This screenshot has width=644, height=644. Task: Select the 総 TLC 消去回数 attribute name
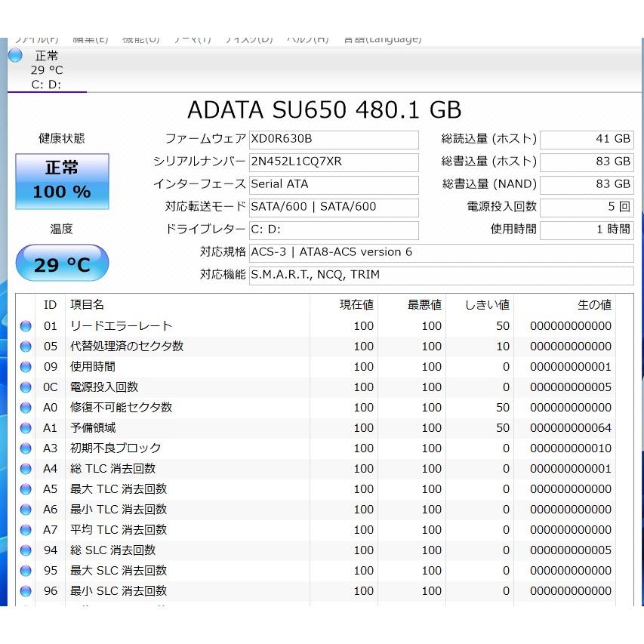(113, 469)
